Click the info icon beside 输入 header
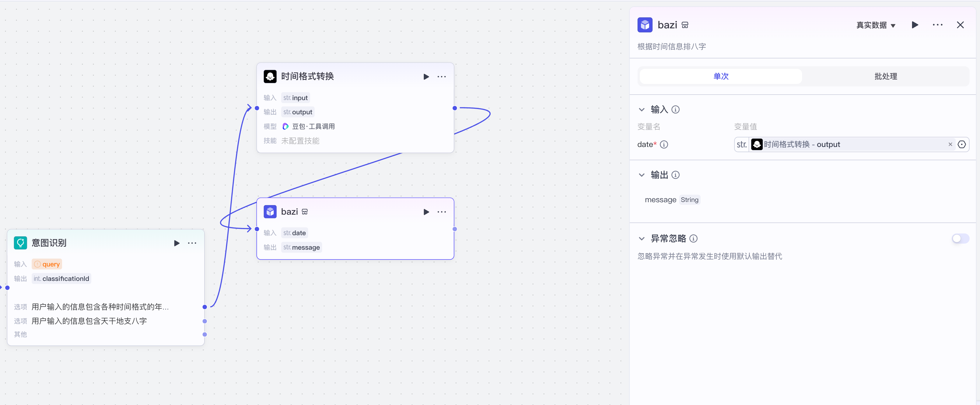This screenshot has height=405, width=980. tap(676, 109)
